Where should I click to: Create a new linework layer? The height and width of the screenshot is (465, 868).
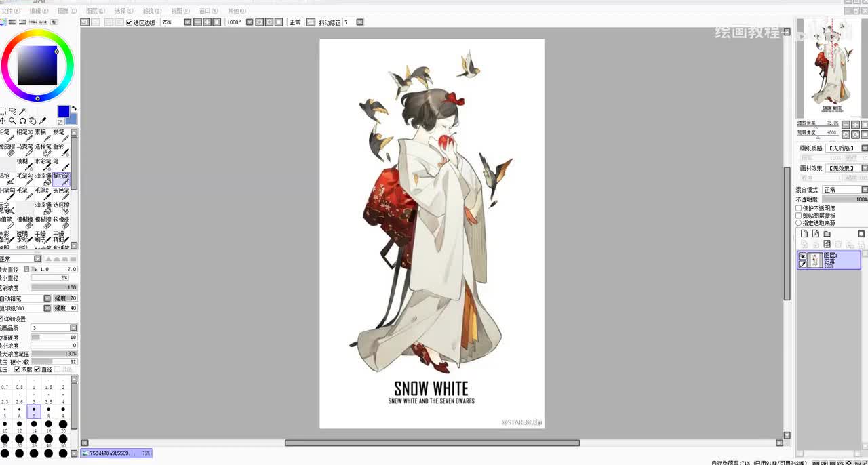click(815, 233)
